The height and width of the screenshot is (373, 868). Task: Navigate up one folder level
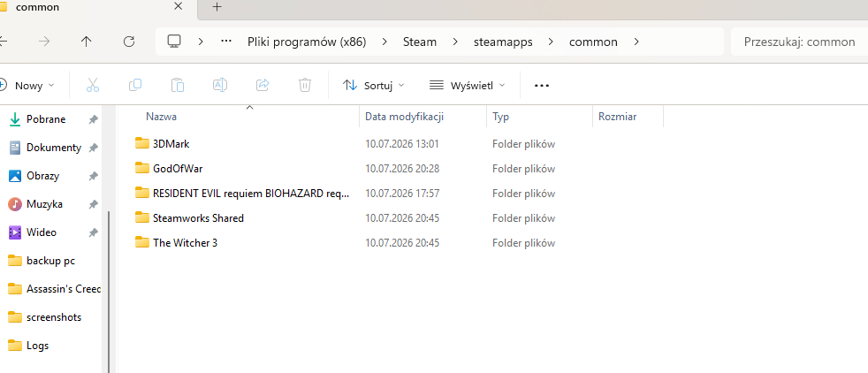(x=87, y=42)
